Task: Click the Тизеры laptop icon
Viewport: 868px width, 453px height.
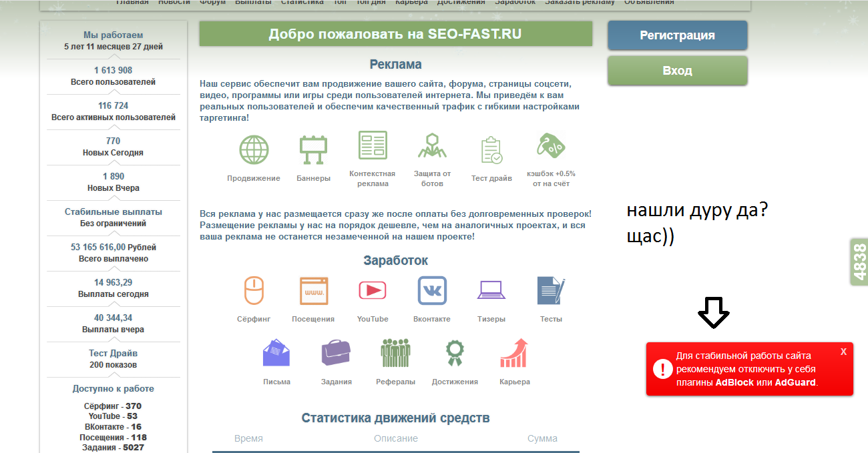Action: point(491,290)
